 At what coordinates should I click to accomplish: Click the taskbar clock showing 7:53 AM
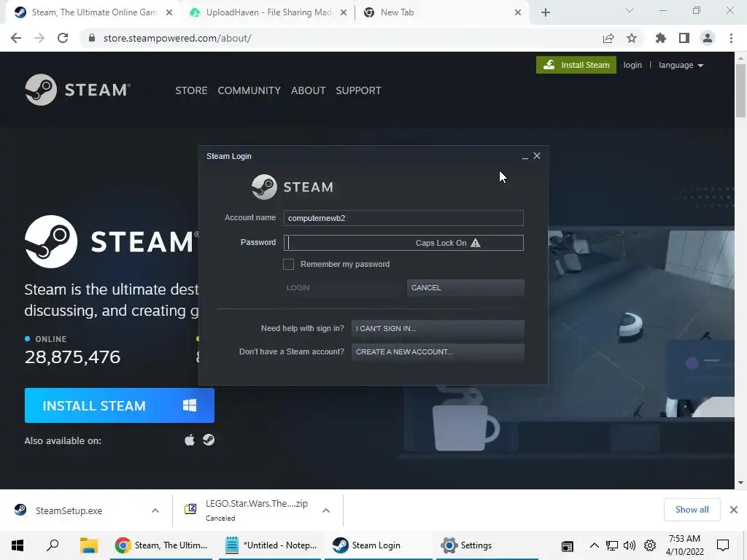click(x=684, y=545)
